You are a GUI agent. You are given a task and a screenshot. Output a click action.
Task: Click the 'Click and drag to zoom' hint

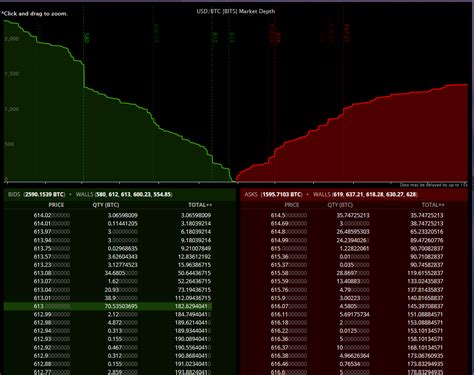pos(34,14)
